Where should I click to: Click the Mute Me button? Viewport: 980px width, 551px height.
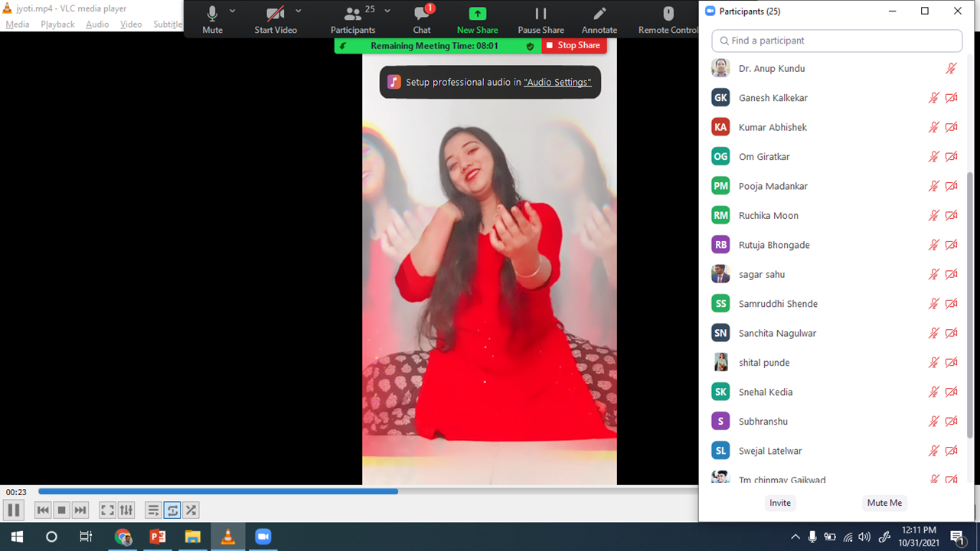click(x=884, y=503)
